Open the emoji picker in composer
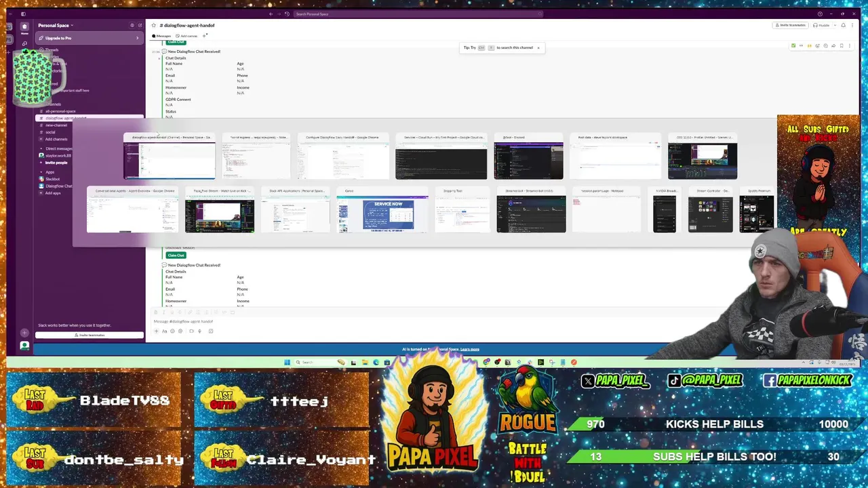This screenshot has width=868, height=488. click(172, 331)
